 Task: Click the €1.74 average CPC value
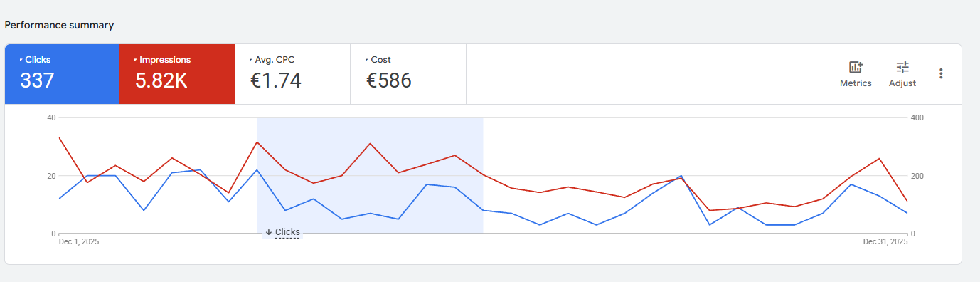[276, 80]
